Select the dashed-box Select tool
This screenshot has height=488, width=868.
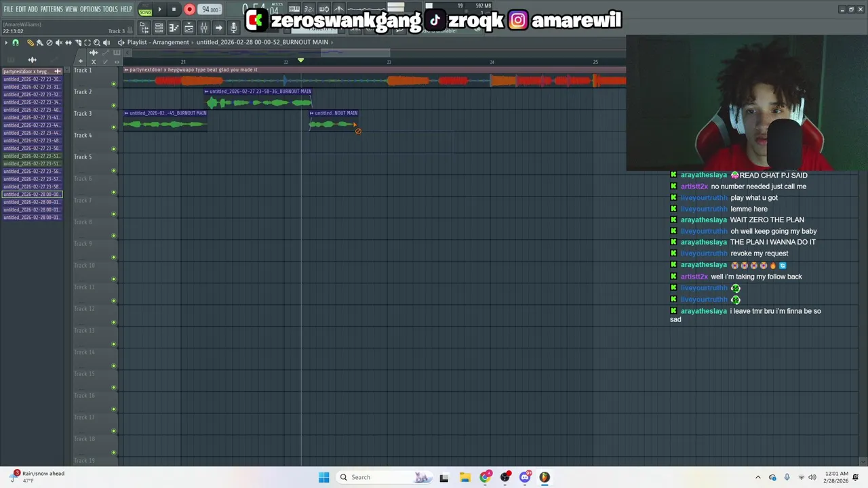click(x=87, y=43)
